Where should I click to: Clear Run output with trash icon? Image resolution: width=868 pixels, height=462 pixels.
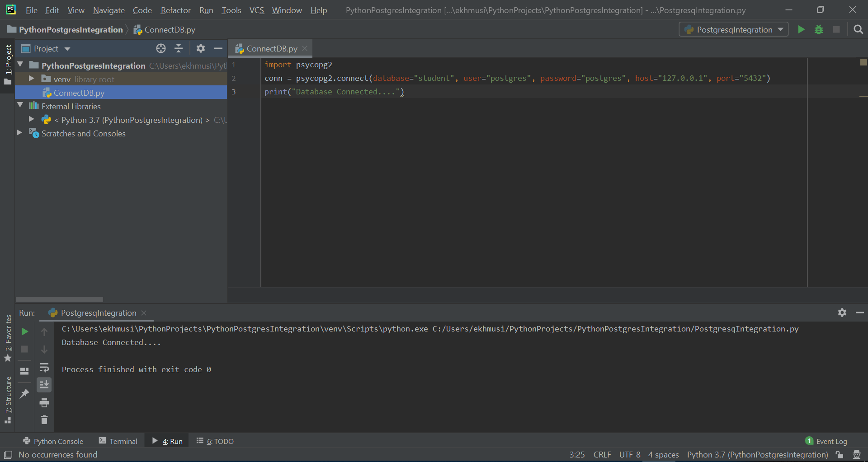(x=44, y=420)
